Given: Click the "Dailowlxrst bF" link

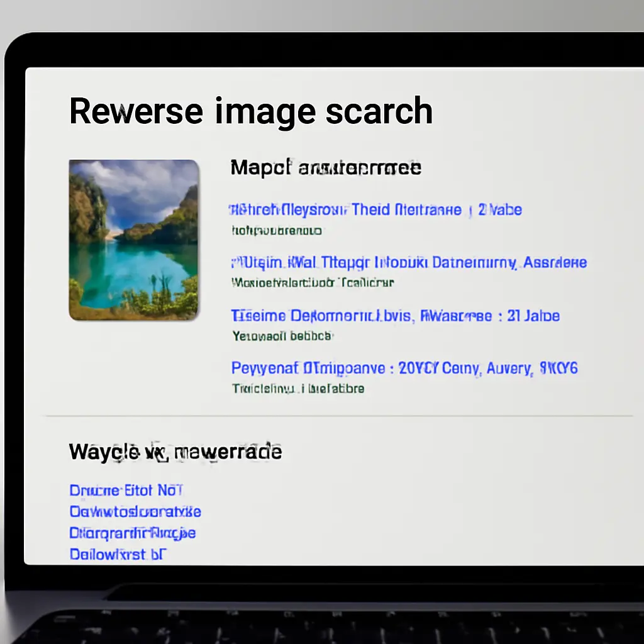Looking at the screenshot, I should [x=118, y=554].
